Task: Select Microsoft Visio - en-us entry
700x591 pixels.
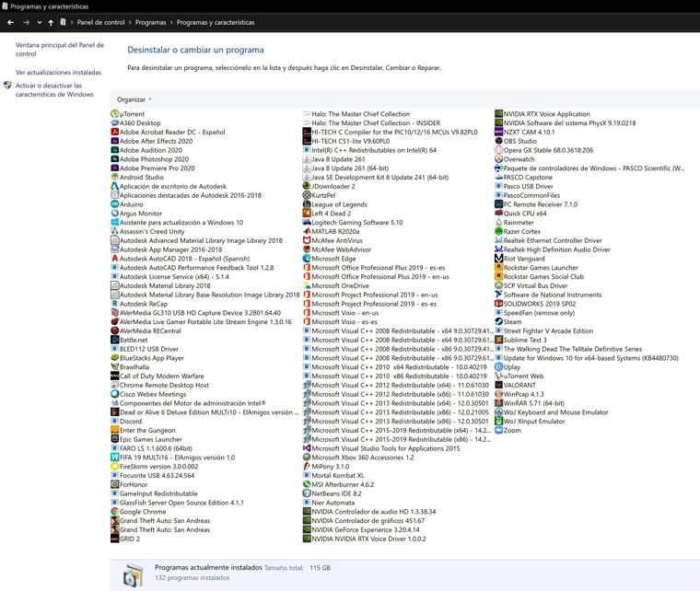Action: pyautogui.click(x=341, y=313)
